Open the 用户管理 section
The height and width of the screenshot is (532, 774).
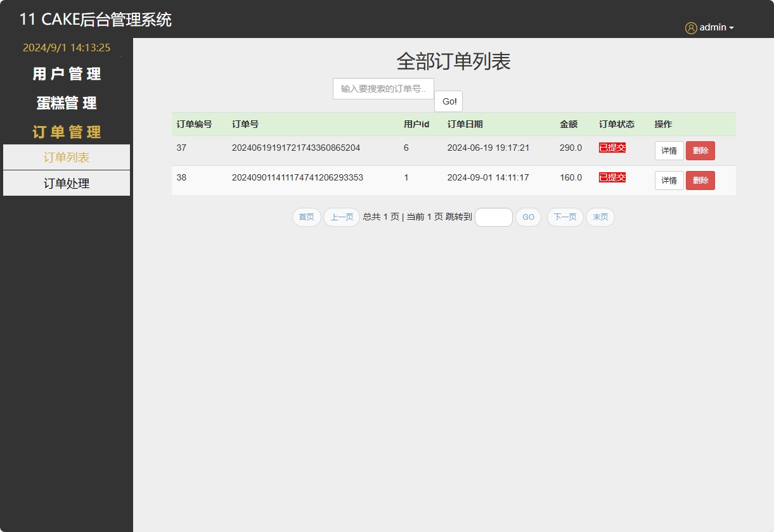point(65,73)
